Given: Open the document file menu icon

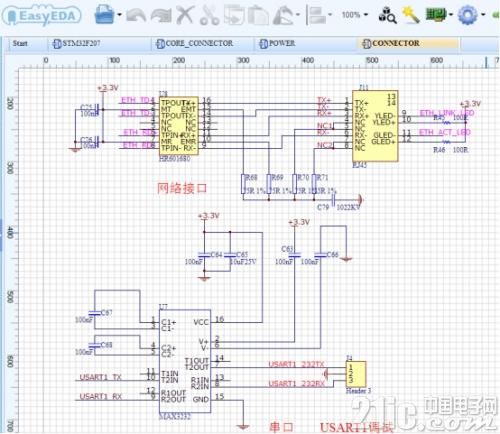Looking at the screenshot, I should point(104,14).
